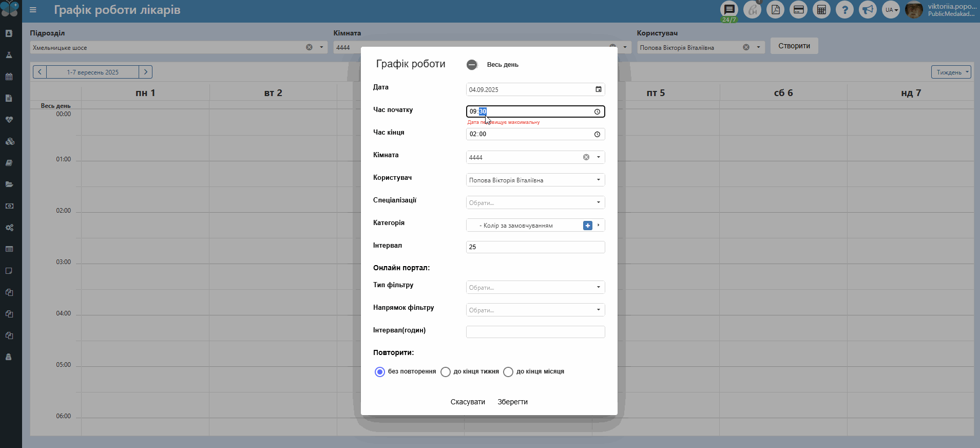Click the сб 6 day column header
Screen dimensions: 980x448
783,93
